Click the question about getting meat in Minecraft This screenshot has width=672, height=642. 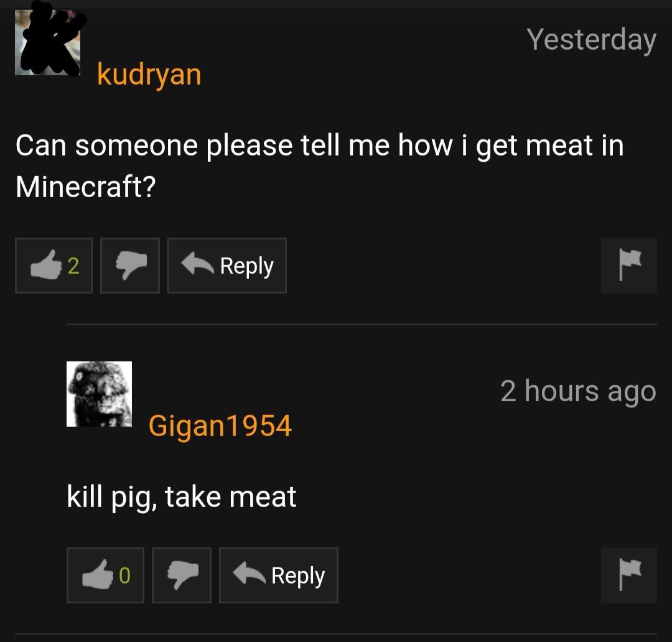(320, 165)
